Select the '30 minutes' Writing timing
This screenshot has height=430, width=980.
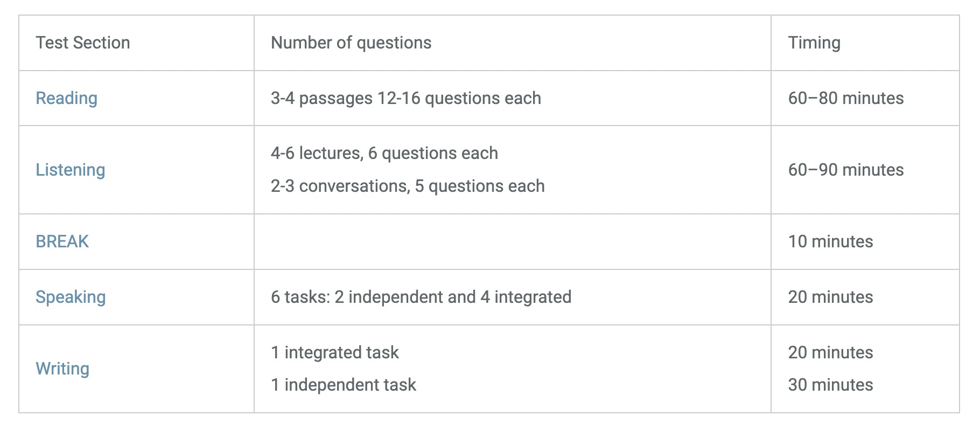[830, 385]
